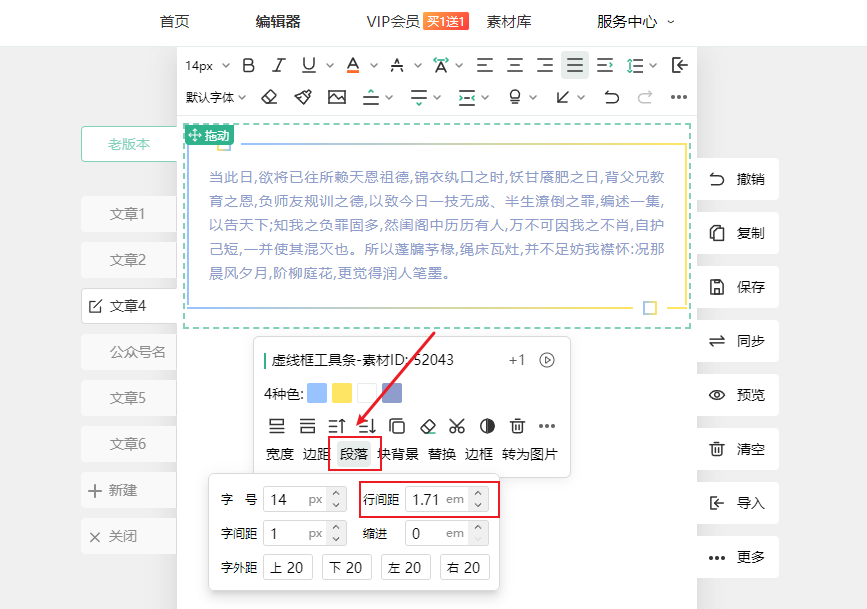Click 导入 on right panel
Viewport: 867px width, 609px height.
click(738, 503)
